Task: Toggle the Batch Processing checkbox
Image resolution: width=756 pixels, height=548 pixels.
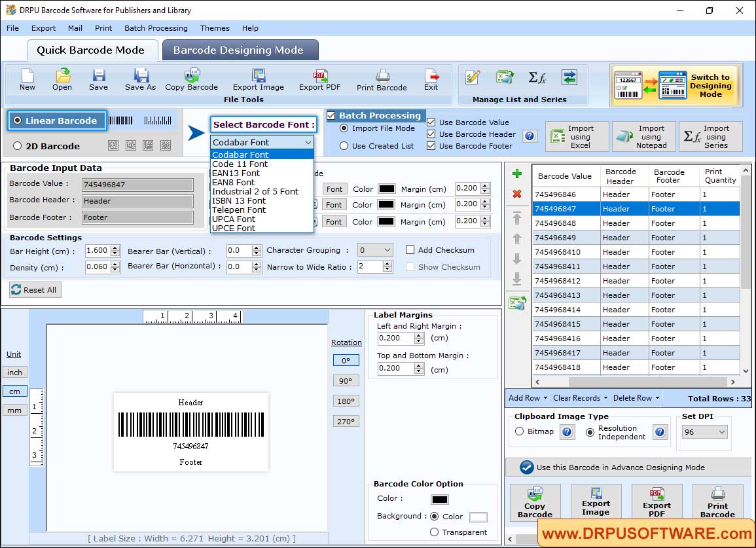Action: click(x=331, y=115)
